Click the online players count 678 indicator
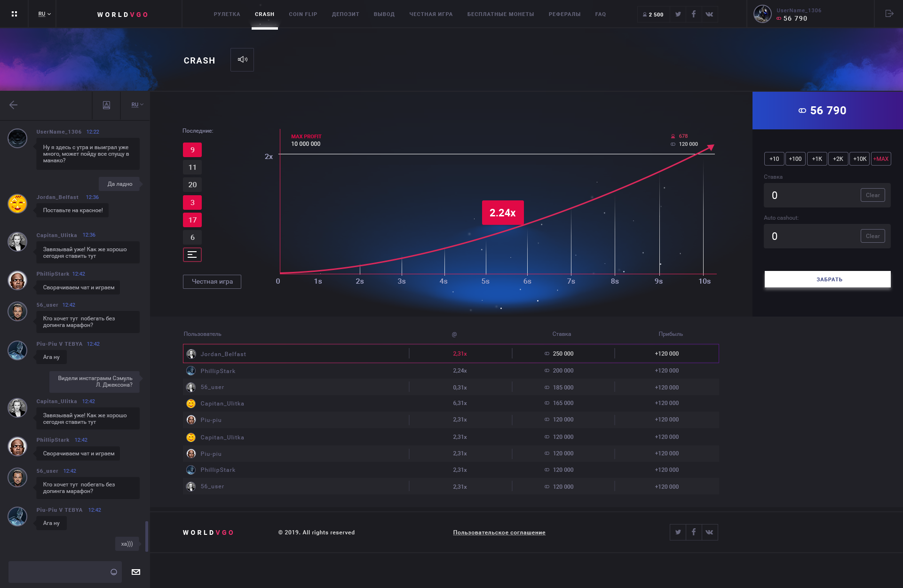Image resolution: width=903 pixels, height=588 pixels. (x=681, y=135)
